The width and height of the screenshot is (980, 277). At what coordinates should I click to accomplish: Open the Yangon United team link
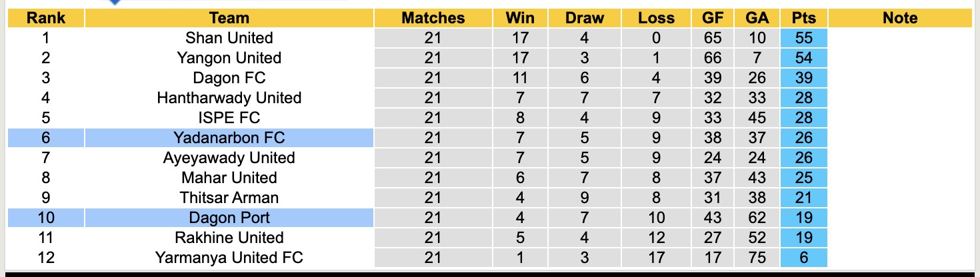(x=229, y=58)
